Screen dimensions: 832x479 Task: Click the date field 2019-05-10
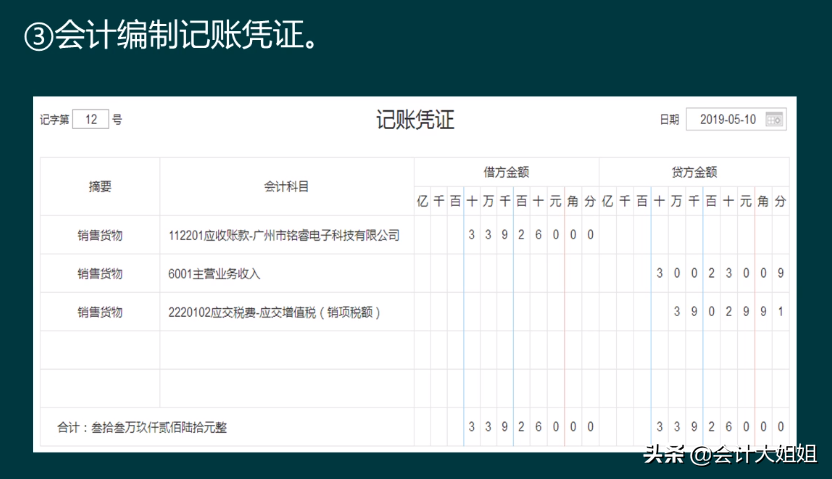coord(736,119)
